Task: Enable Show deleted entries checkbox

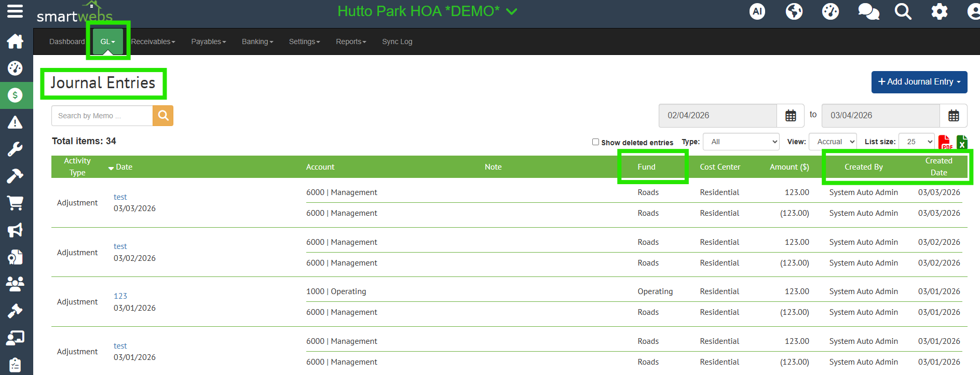Action: pyautogui.click(x=595, y=142)
